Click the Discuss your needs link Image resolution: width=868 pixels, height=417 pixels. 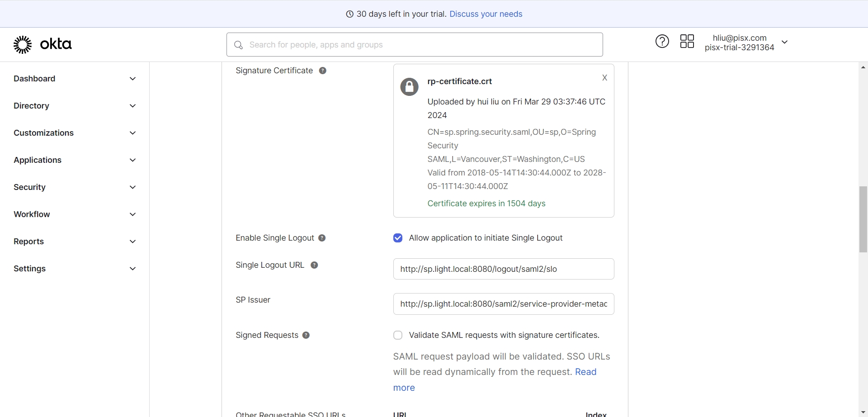486,14
